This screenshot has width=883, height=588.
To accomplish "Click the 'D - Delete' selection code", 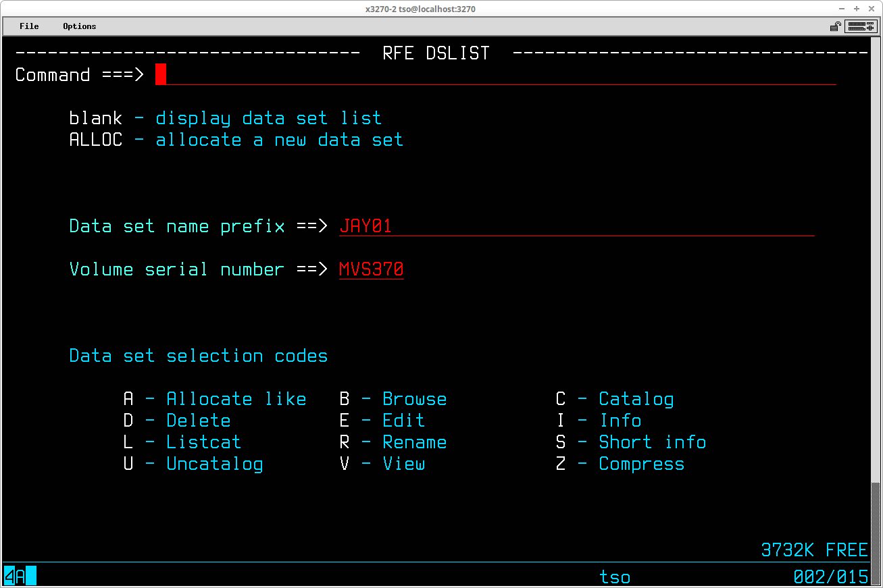I will (x=177, y=421).
